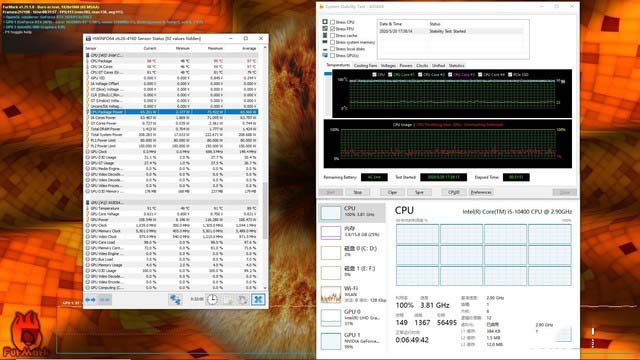Click the CPUID button in AIDA64

[x=454, y=192]
